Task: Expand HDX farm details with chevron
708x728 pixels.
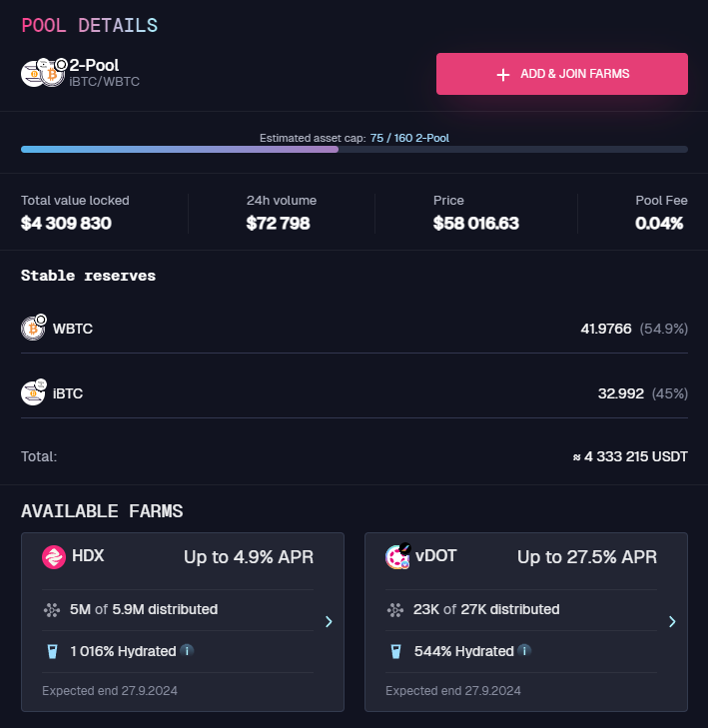Action: click(329, 622)
